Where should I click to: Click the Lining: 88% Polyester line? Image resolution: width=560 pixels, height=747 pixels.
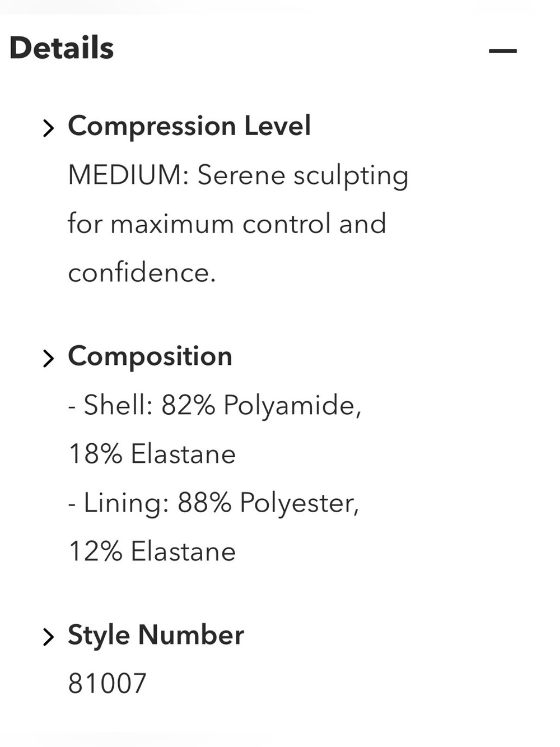[x=213, y=503]
